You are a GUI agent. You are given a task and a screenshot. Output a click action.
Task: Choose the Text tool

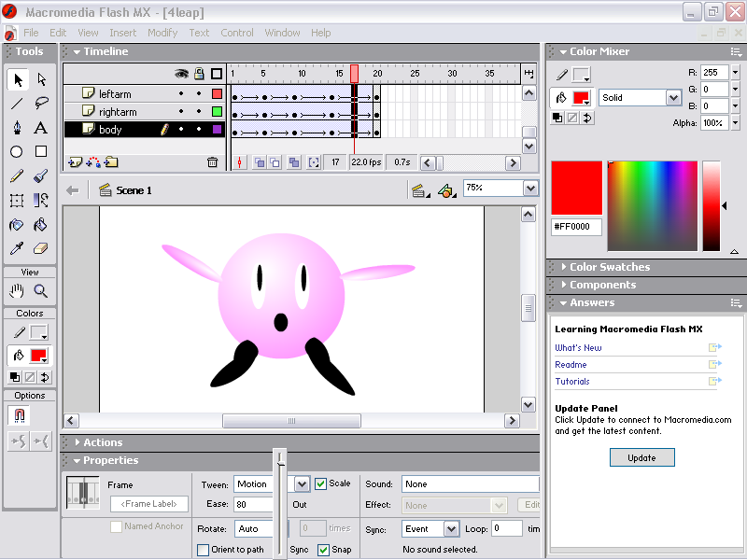pos(41,128)
